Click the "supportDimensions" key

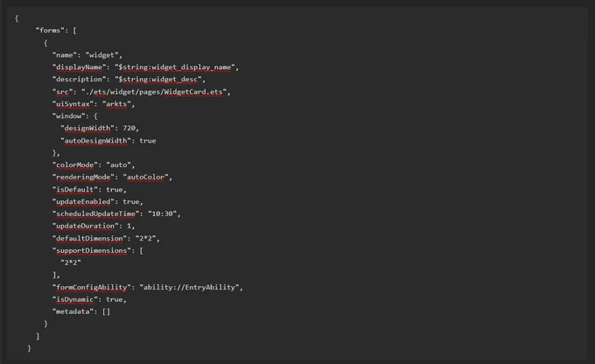click(92, 250)
